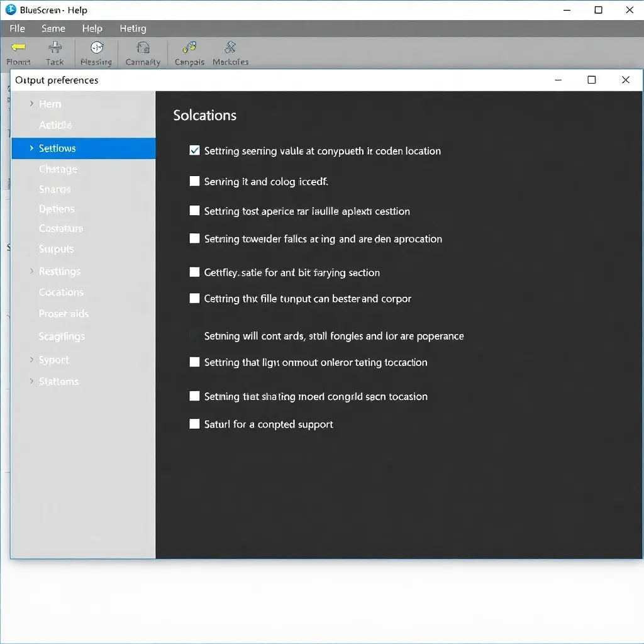Screen dimensions: 644x644
Task: Open the Canpais toolbar icon
Action: tap(189, 48)
